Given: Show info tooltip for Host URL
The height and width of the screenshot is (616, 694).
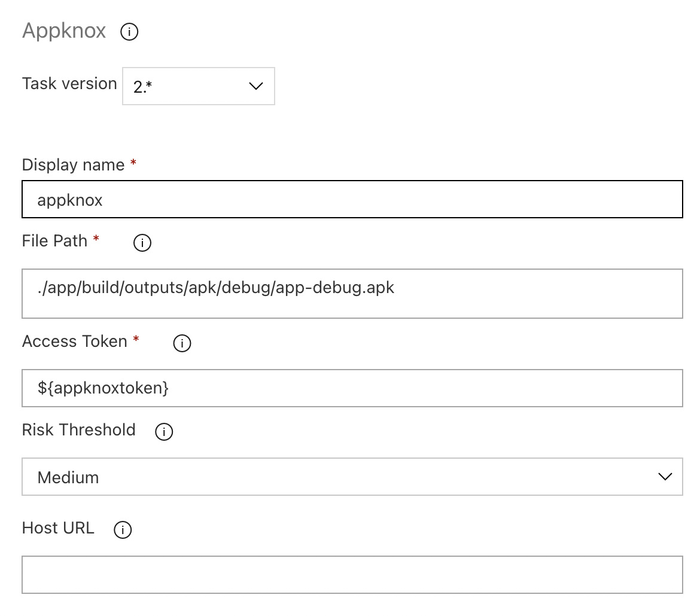Looking at the screenshot, I should coord(123,530).
